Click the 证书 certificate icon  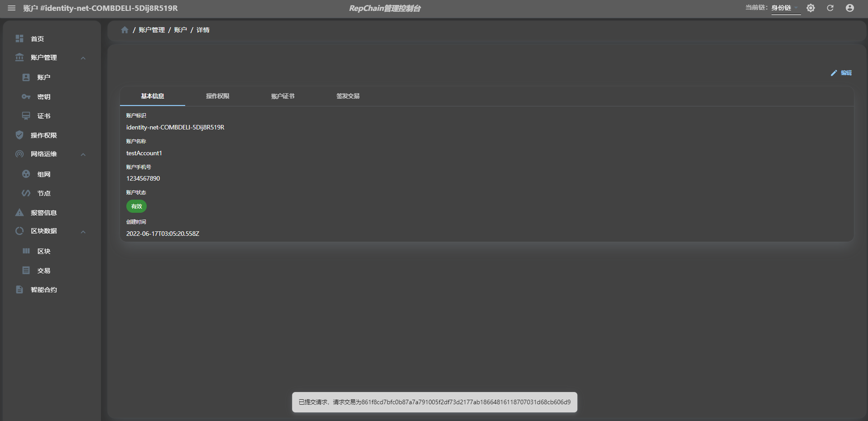coord(26,116)
